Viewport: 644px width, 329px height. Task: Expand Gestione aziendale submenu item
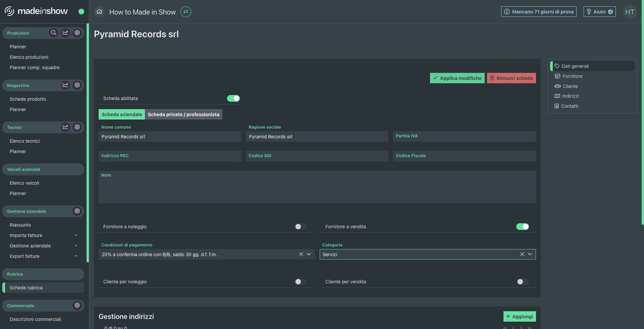click(x=76, y=246)
